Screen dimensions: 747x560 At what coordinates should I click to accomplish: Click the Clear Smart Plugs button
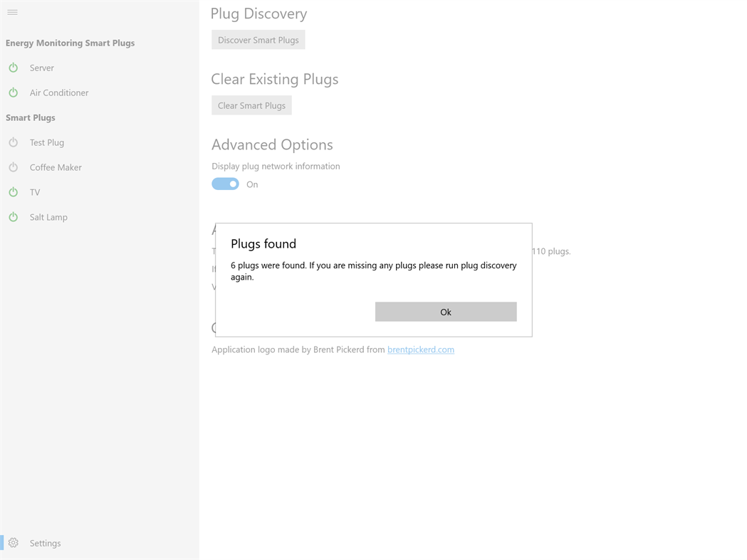point(251,105)
